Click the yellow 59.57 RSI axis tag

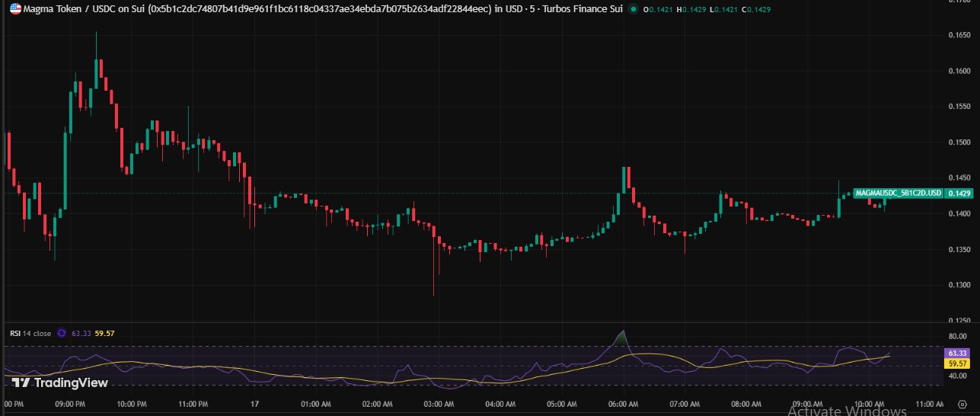pos(957,364)
